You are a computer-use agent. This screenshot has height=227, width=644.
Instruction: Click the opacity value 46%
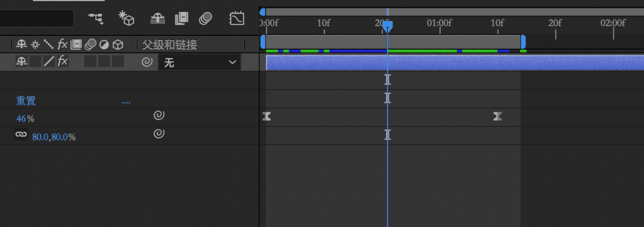[25, 119]
